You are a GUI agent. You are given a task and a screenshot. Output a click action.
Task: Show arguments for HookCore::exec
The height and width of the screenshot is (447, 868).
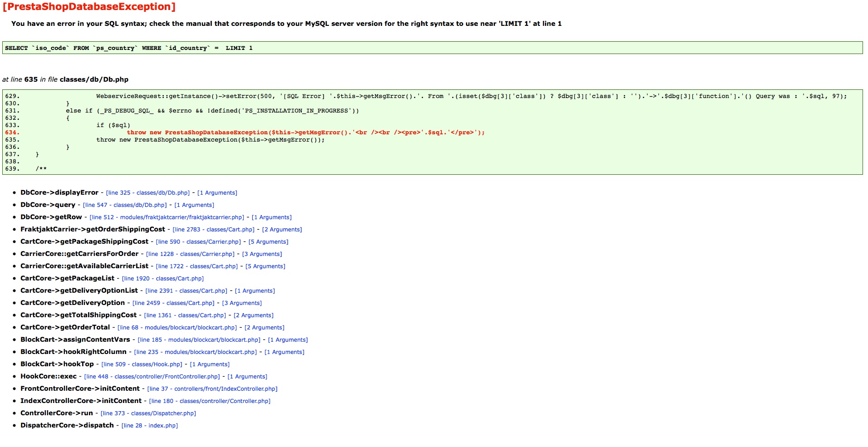coord(247,377)
